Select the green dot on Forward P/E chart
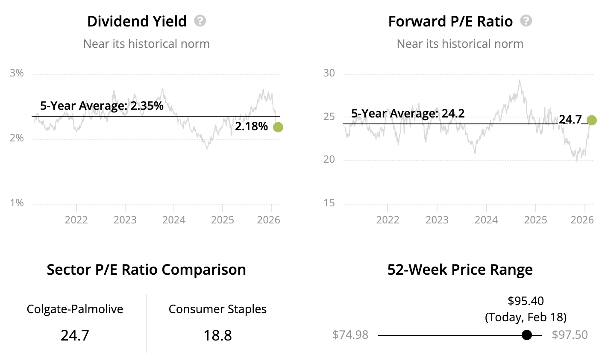The height and width of the screenshot is (364, 605). (592, 120)
